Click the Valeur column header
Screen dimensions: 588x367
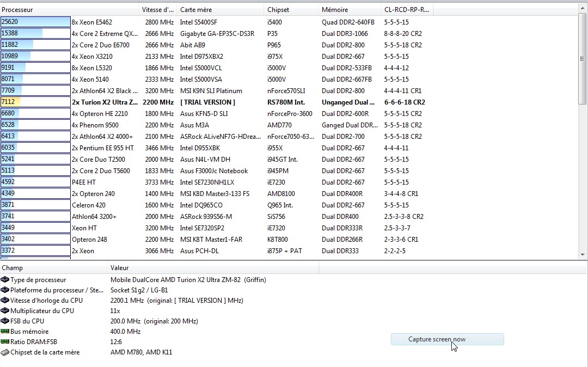pos(213,268)
